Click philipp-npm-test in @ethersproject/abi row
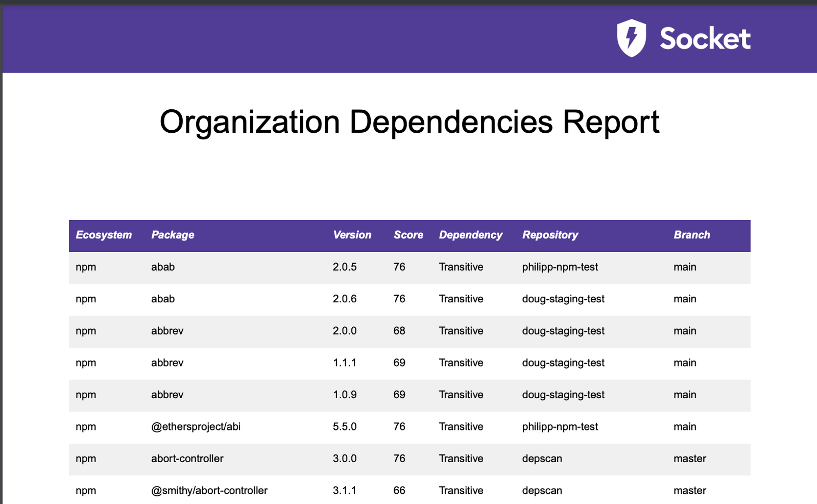Viewport: 817px width, 504px height. tap(560, 427)
